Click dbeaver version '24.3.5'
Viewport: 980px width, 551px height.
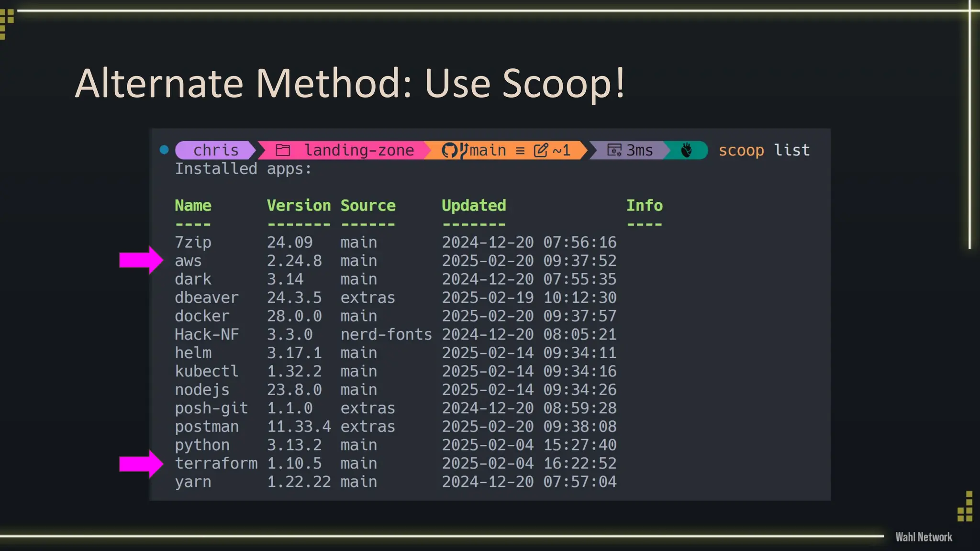coord(294,298)
